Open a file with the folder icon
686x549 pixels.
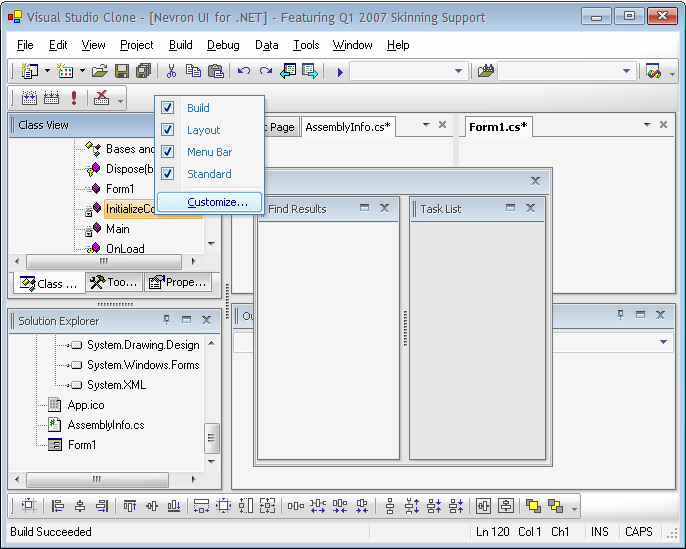(100, 71)
